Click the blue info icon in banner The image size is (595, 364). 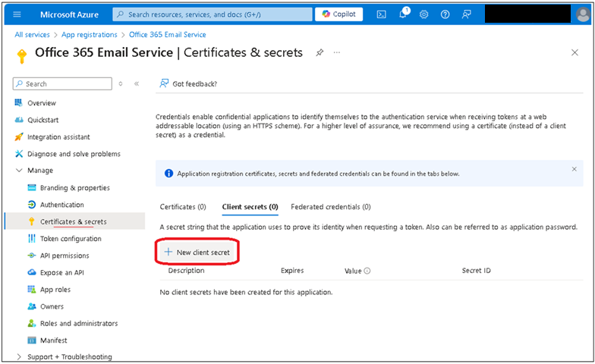pyautogui.click(x=168, y=173)
